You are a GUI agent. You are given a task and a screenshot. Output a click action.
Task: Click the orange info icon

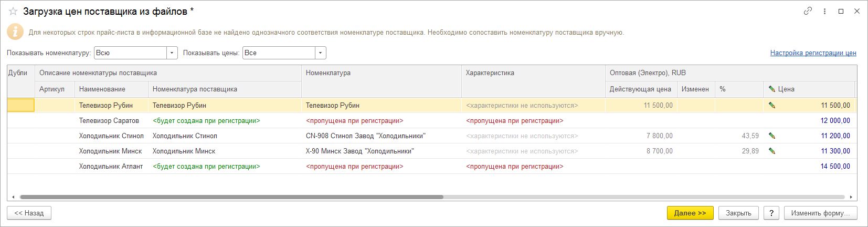(15, 32)
